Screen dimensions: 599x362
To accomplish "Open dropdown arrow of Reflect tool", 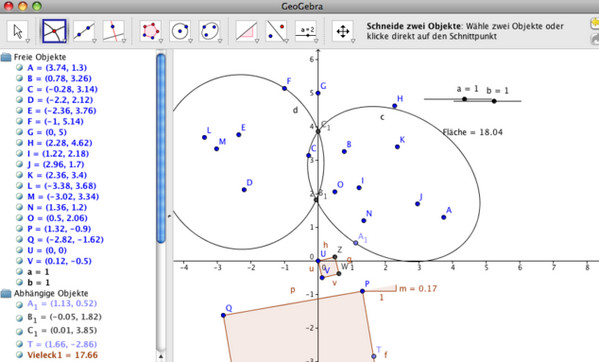I will 286,40.
